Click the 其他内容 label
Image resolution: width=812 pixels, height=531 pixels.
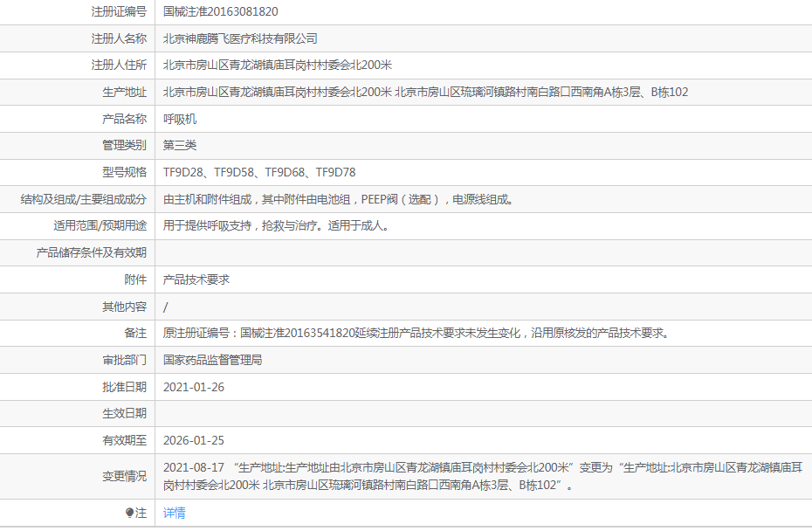(124, 307)
